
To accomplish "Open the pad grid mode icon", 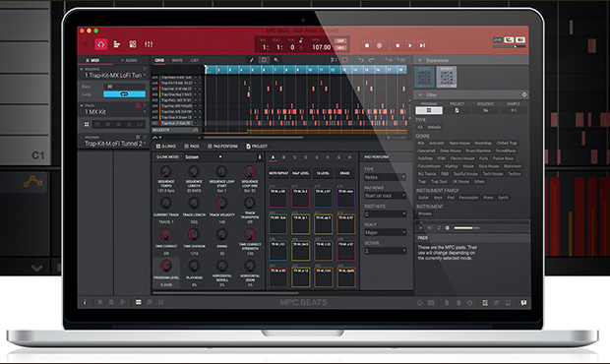I will coord(133,44).
